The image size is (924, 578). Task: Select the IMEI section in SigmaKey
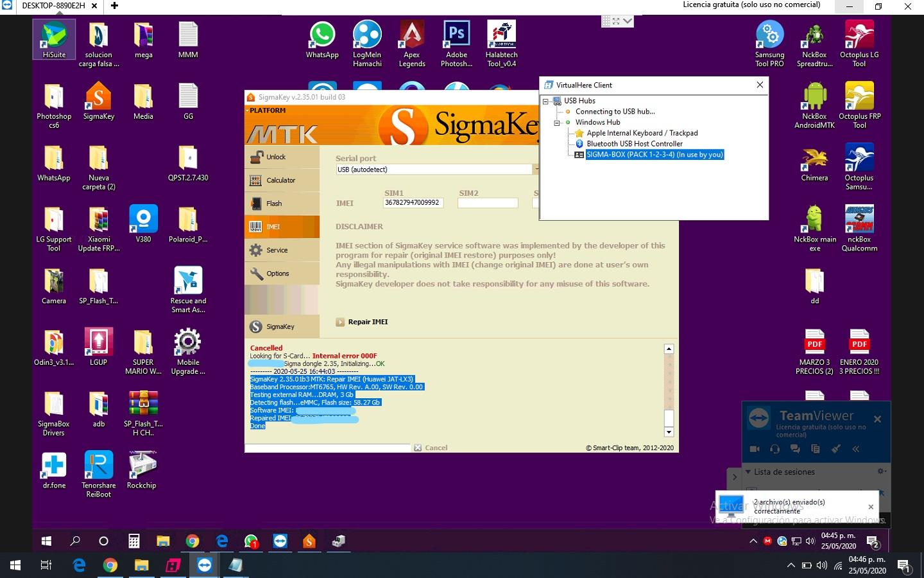pyautogui.click(x=282, y=227)
